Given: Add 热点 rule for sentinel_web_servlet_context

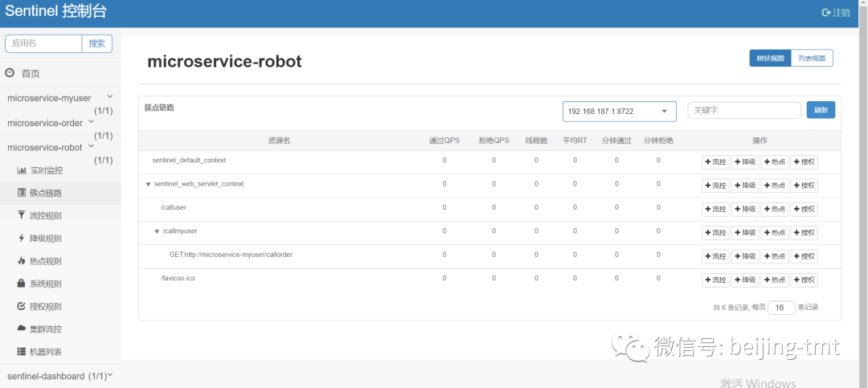Looking at the screenshot, I should point(775,186).
